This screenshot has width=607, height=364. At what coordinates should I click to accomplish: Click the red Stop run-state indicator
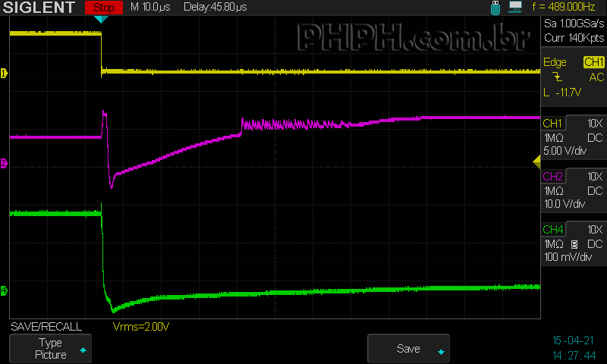pyautogui.click(x=104, y=8)
